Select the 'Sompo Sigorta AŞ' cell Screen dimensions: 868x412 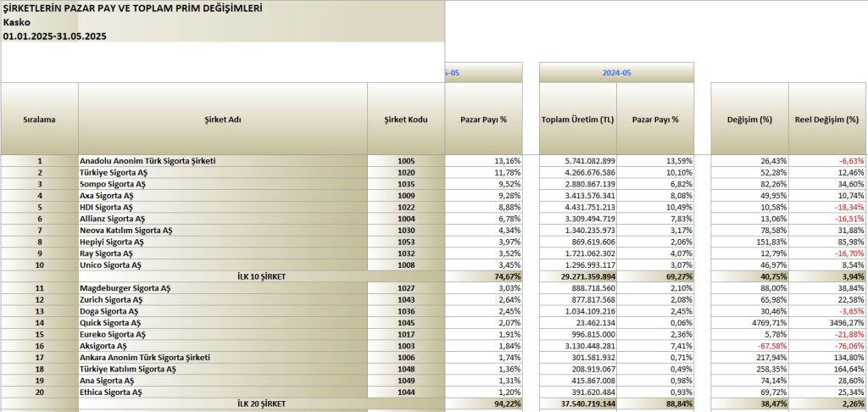[x=223, y=184]
